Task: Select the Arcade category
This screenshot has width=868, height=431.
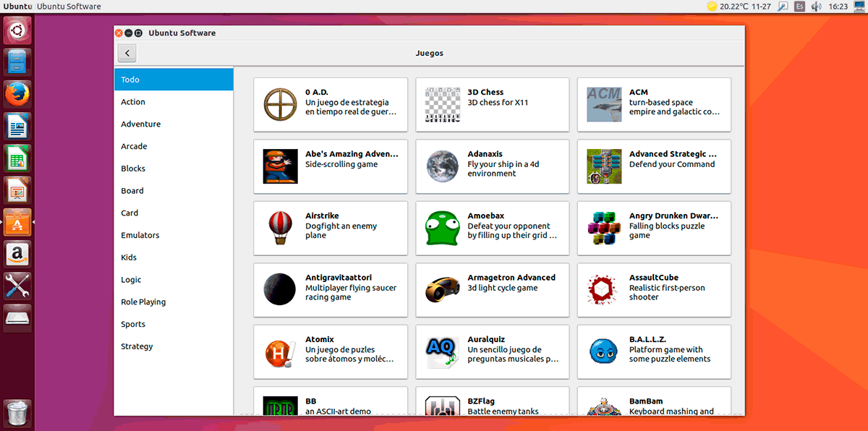Action: point(174,146)
